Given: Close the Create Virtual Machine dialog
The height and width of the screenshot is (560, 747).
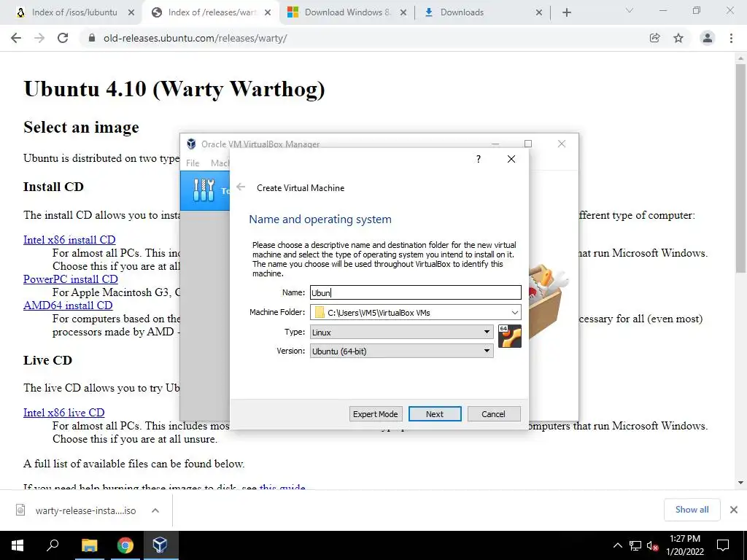Looking at the screenshot, I should 511,159.
